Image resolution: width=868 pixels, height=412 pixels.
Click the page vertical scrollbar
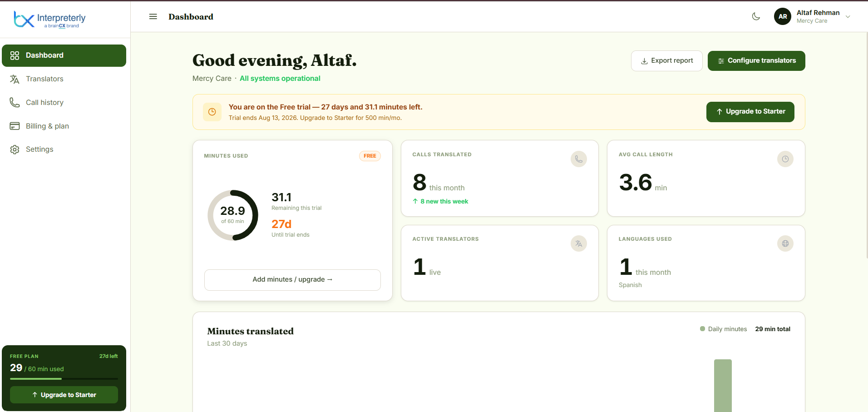tap(866, 145)
